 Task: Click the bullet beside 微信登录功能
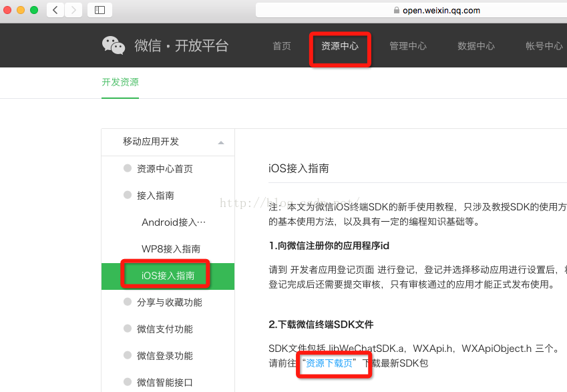(128, 355)
